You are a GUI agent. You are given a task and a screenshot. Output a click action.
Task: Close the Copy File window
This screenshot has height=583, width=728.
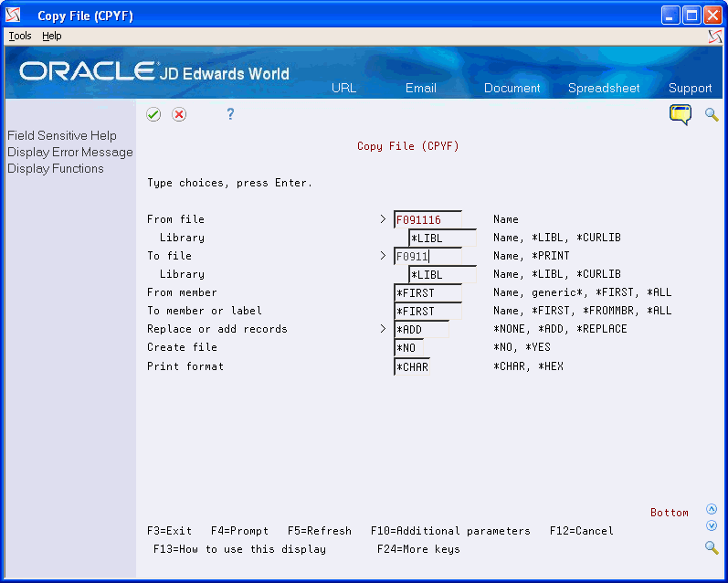pos(712,16)
